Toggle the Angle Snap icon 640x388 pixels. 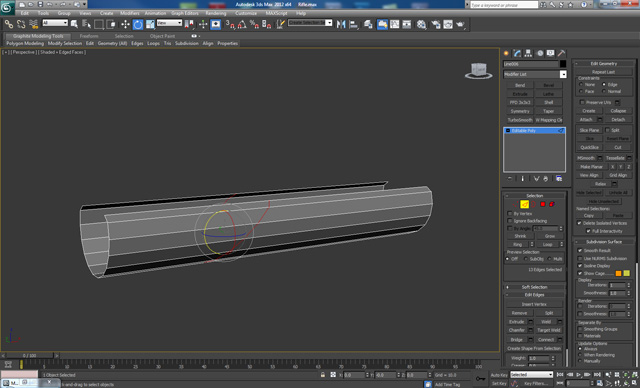click(x=242, y=24)
